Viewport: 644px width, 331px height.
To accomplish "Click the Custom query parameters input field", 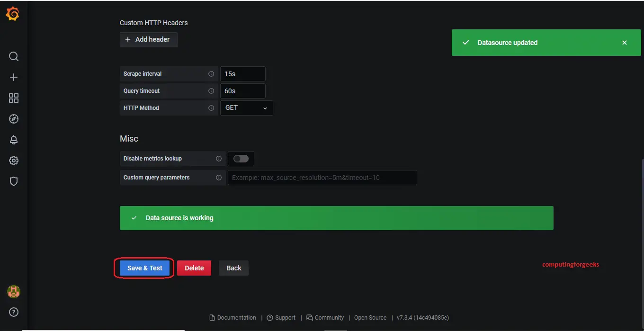I will click(322, 177).
